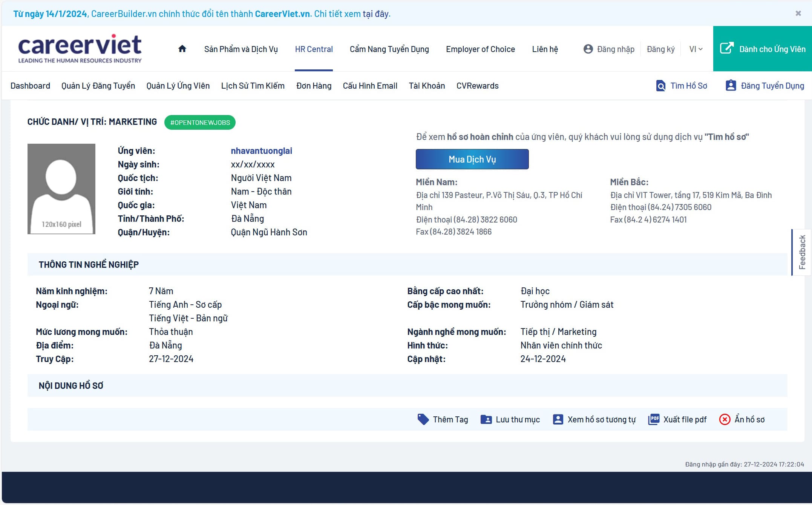Open the Dashboard tab
812x505 pixels.
30,86
